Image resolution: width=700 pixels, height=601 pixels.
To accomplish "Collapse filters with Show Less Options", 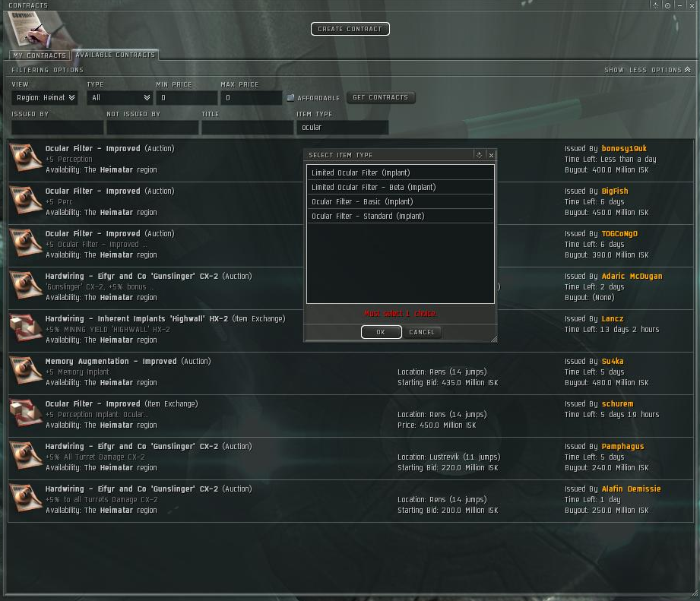I will 648,70.
